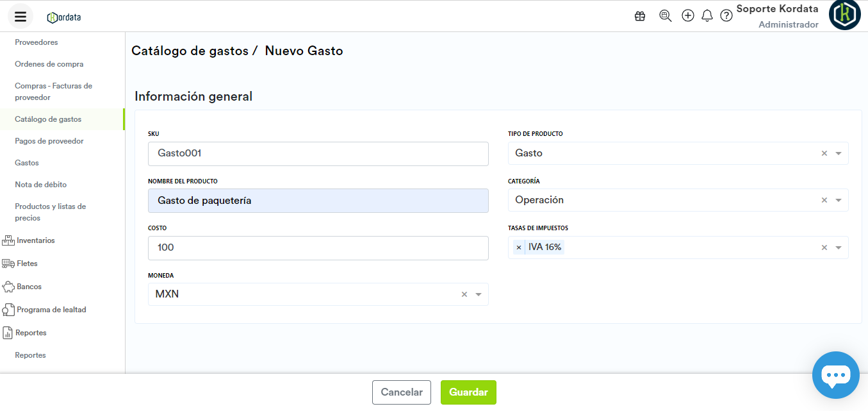
Task: Open notifications bell icon
Action: [x=707, y=16]
